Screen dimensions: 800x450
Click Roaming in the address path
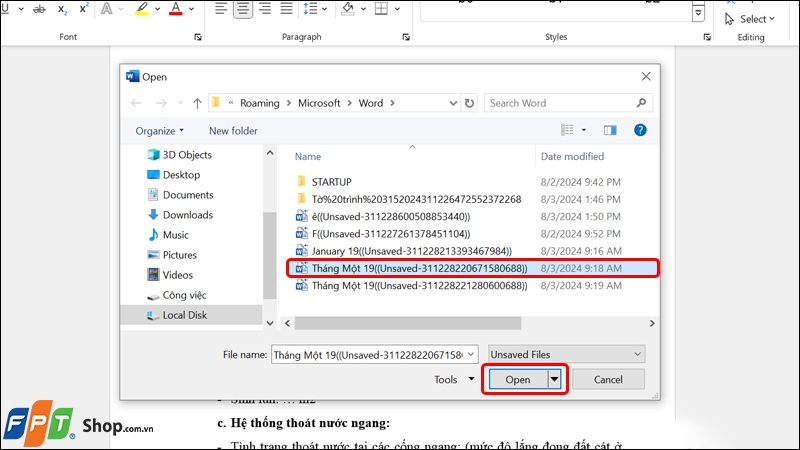pyautogui.click(x=260, y=103)
